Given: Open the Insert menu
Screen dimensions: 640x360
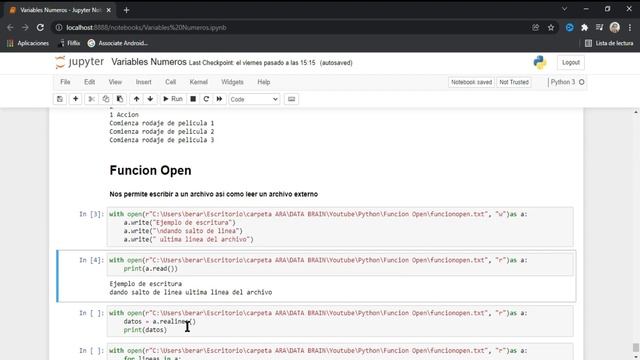Looking at the screenshot, I should point(143,82).
